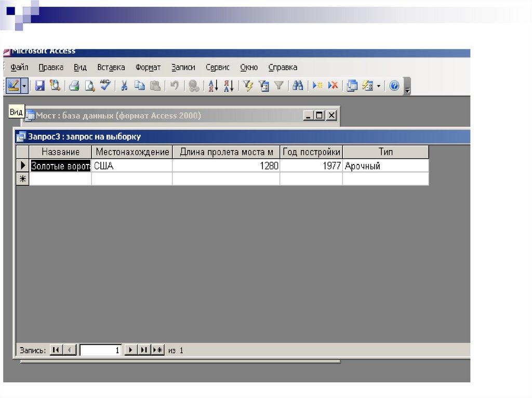Sort records ascending A to Z

tap(212, 86)
